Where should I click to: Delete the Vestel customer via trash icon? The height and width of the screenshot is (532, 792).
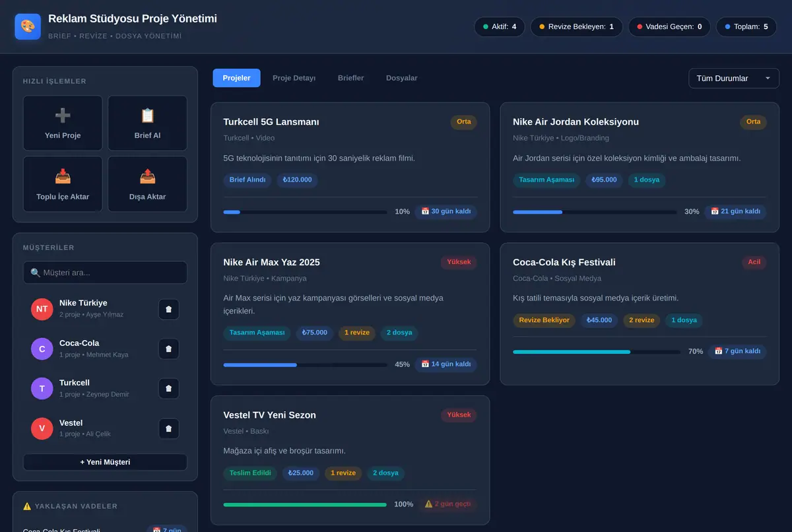(168, 428)
